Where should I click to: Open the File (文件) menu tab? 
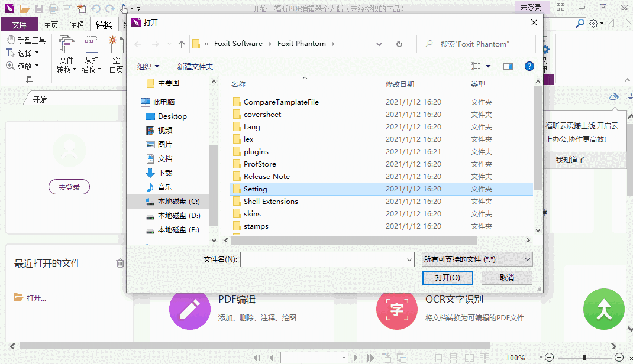[20, 25]
